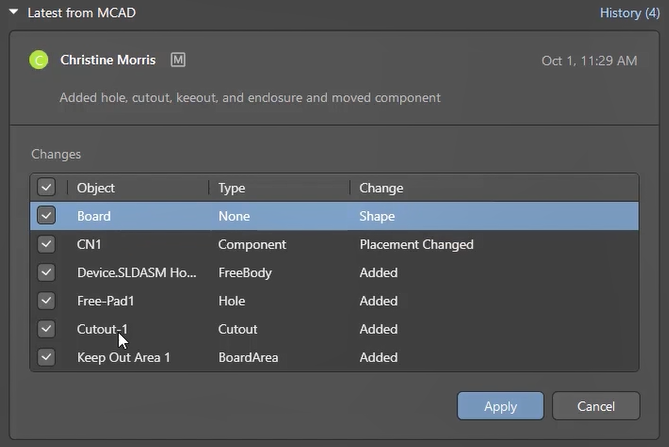This screenshot has height=447, width=669.
Task: Toggle the Cutout-1 checkbox
Action: [x=46, y=329]
